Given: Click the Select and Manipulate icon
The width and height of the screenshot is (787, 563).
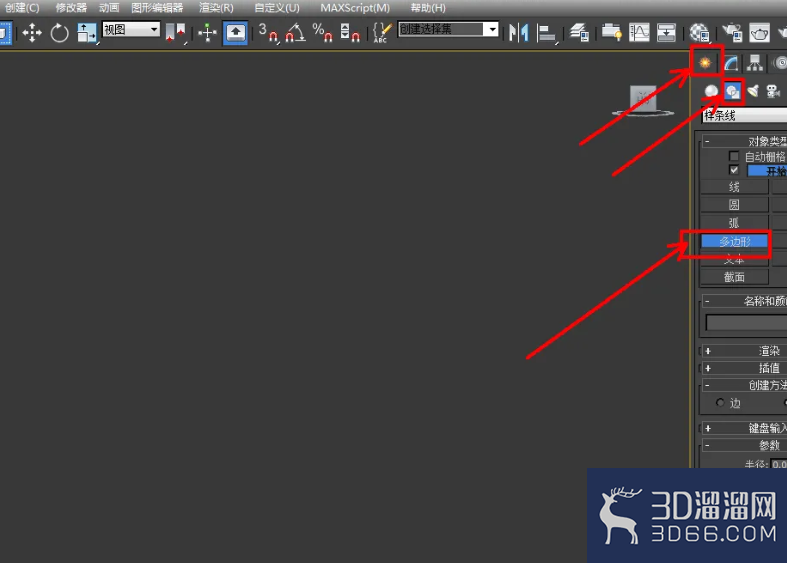Looking at the screenshot, I should [x=207, y=33].
